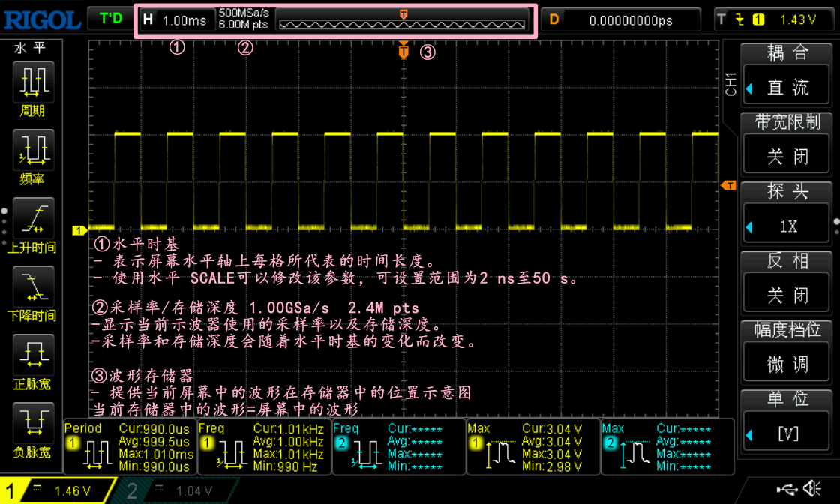Open the 幅度档位 amplitude scale item

(787, 329)
